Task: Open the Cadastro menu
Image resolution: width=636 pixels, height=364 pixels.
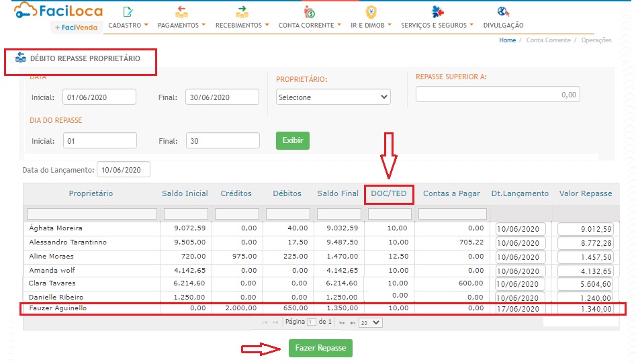Action: click(x=128, y=25)
